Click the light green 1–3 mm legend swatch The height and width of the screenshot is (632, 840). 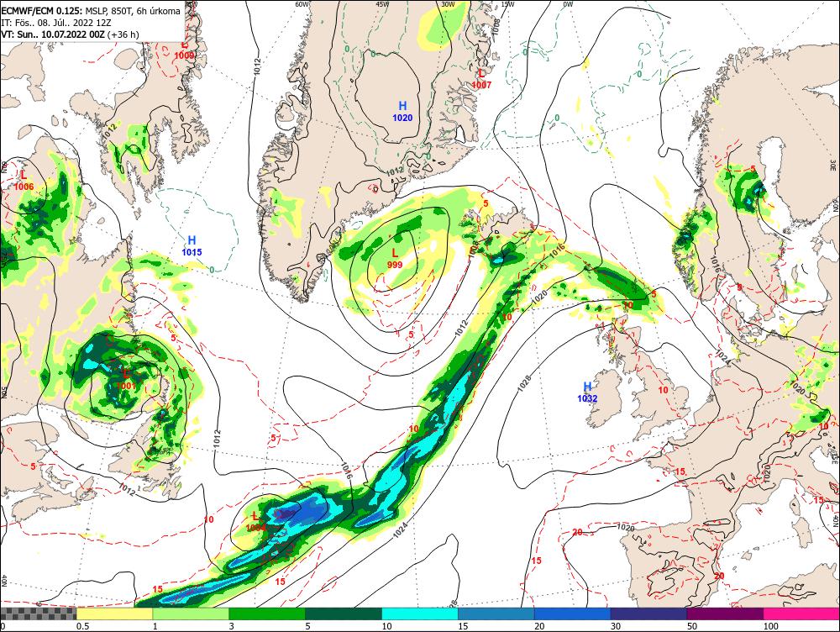point(191,614)
